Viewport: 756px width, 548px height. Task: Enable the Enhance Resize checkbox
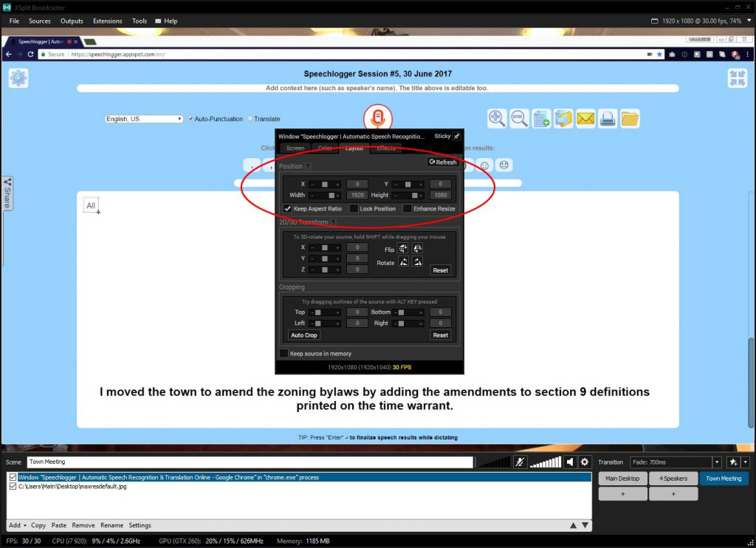point(408,208)
